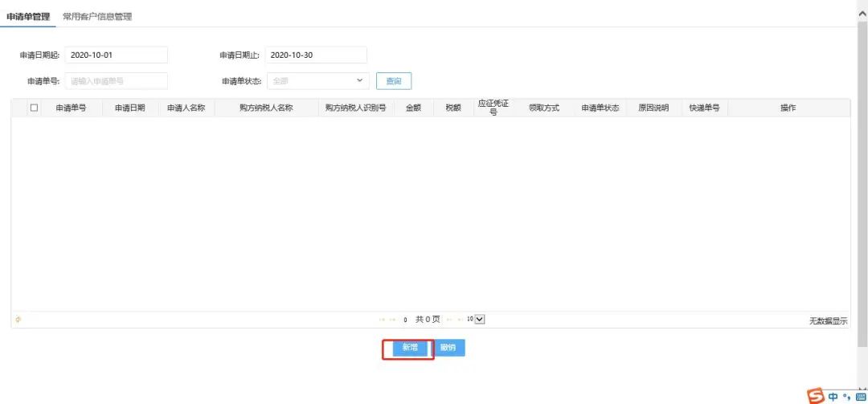Open the page size dropdown showing 10

476,319
